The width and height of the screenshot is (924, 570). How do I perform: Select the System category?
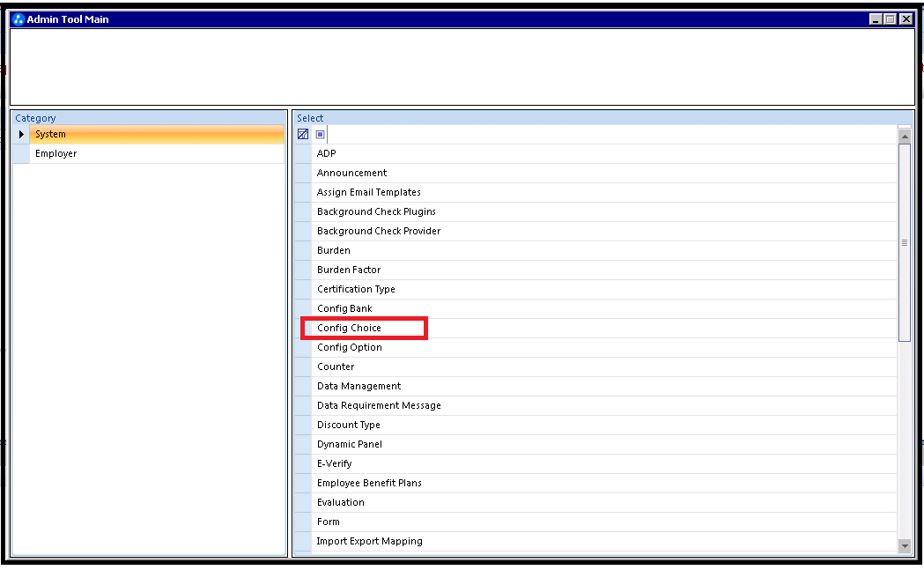[157, 135]
